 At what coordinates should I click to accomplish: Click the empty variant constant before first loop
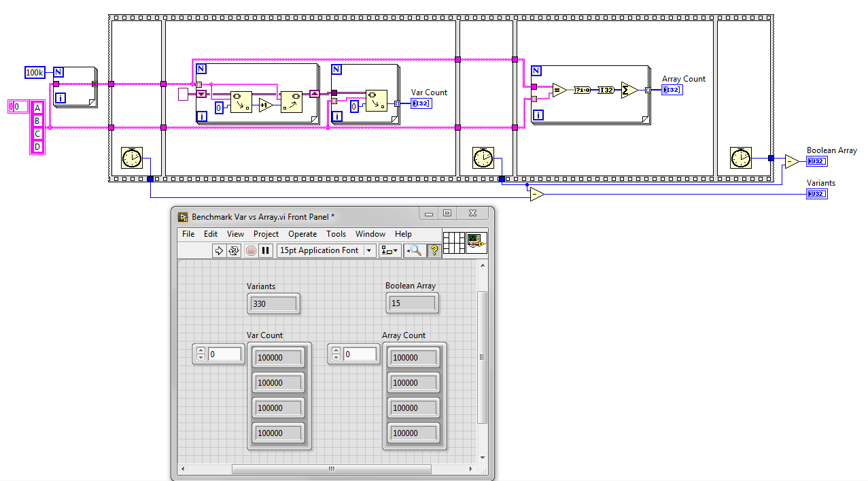tap(182, 94)
